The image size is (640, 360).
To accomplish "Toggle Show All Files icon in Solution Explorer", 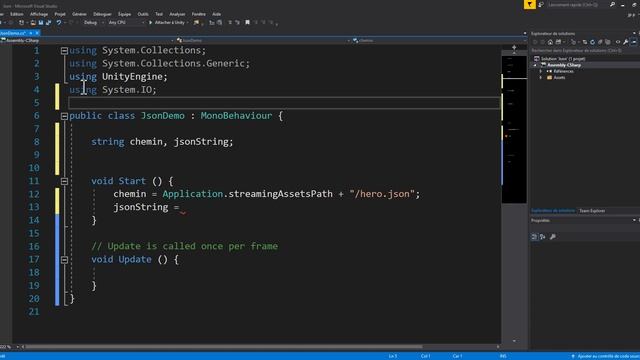I will point(608,42).
